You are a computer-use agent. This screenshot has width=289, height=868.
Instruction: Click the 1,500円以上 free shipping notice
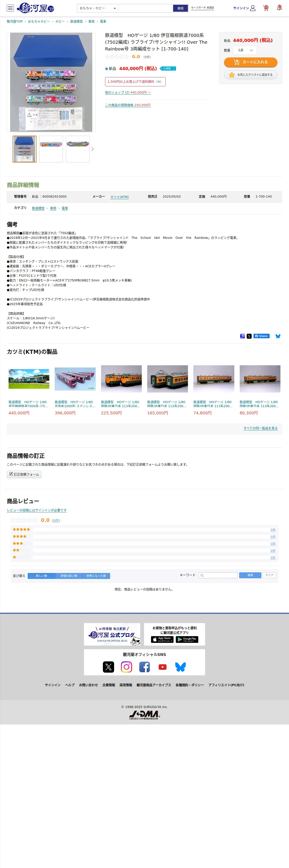tap(135, 82)
